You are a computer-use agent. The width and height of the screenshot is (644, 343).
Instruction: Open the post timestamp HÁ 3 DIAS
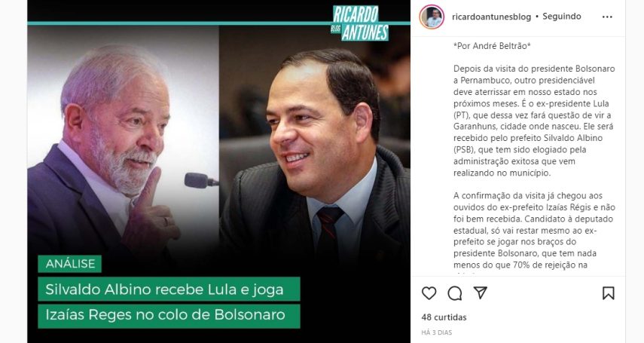pyautogui.click(x=437, y=332)
